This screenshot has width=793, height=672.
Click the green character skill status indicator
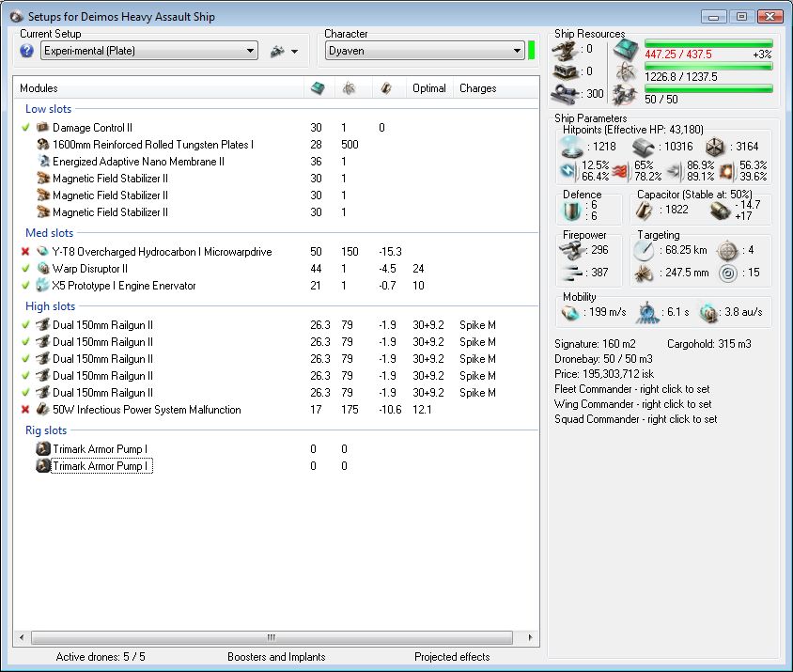[x=531, y=51]
